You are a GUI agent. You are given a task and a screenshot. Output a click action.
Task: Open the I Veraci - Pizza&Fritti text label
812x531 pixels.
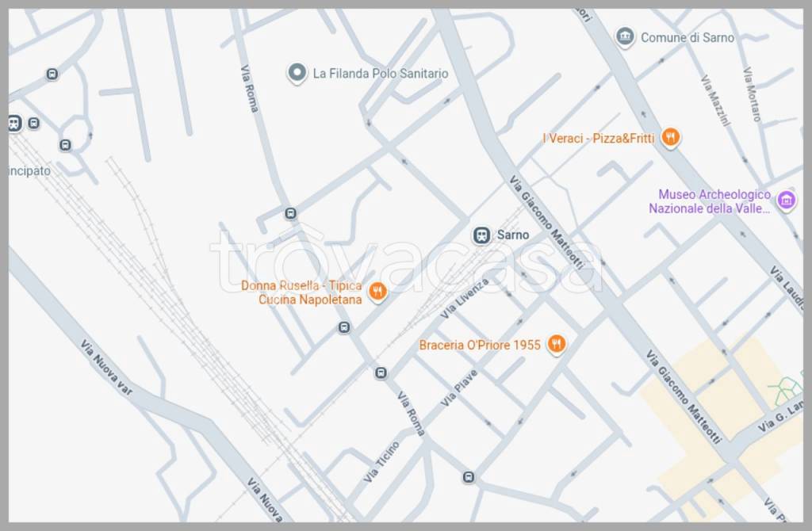click(x=599, y=139)
